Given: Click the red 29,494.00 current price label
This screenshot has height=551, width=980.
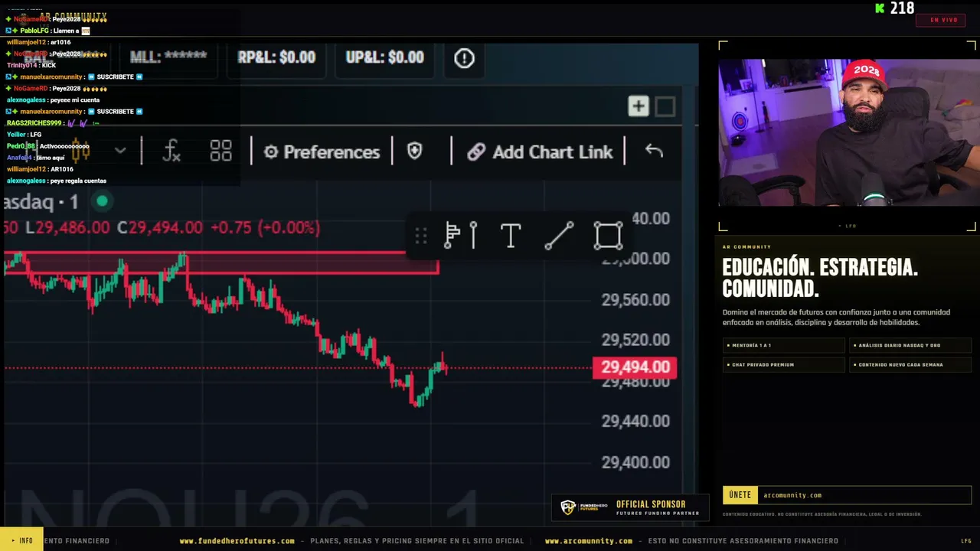Looking at the screenshot, I should (635, 367).
